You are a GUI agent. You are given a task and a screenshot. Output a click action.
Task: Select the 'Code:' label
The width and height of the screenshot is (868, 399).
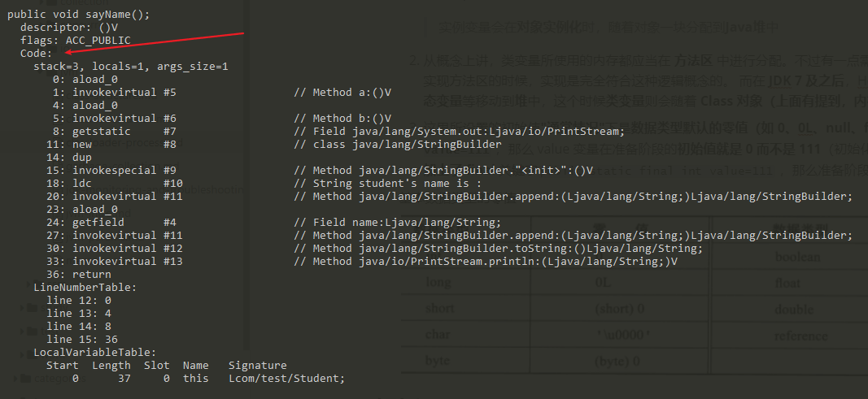(36, 54)
